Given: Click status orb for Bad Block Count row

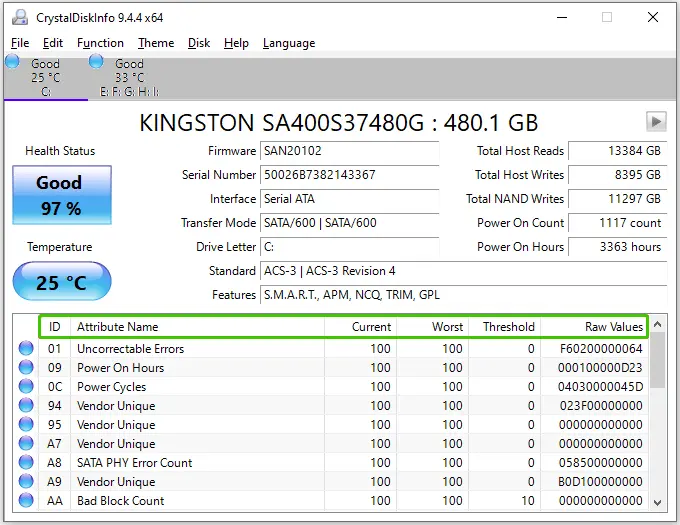Looking at the screenshot, I should tap(26, 500).
